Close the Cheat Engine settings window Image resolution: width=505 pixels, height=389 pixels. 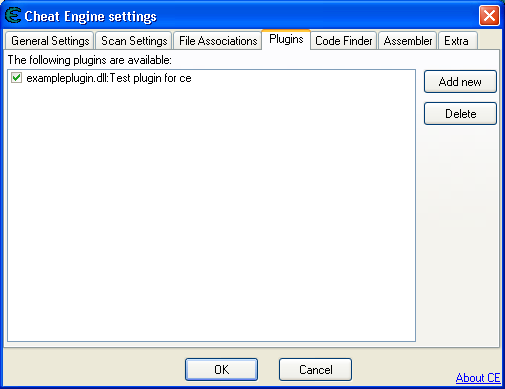tap(489, 16)
